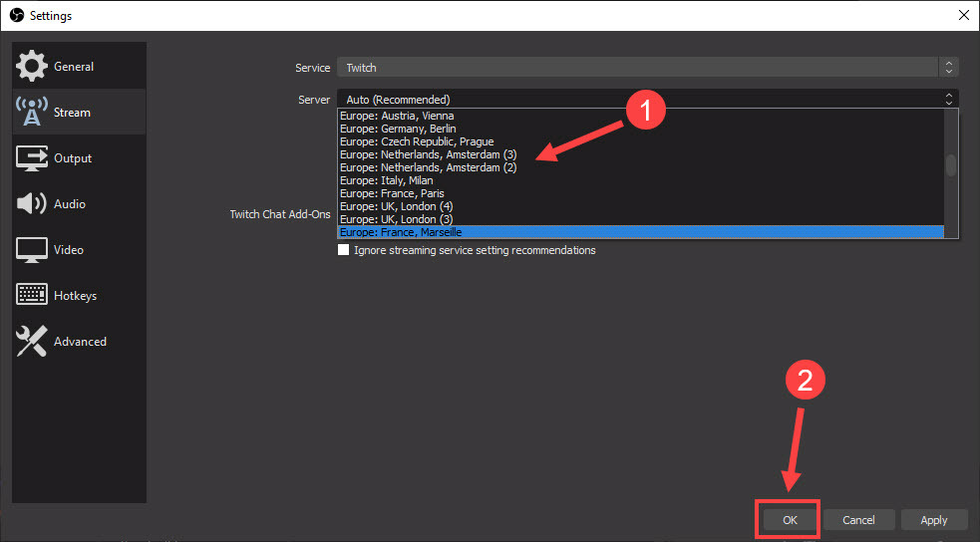Click the Apply button
980x542 pixels.
(933, 520)
